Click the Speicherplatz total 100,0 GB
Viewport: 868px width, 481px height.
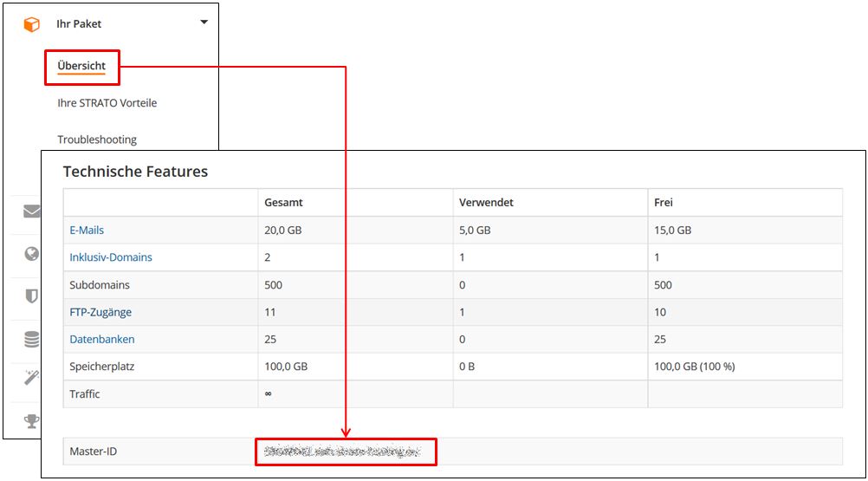point(286,367)
